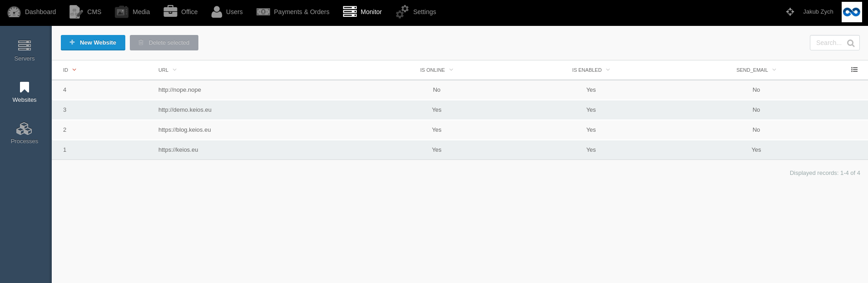Select the http://demo.keios.eu URL cell
This screenshot has height=283, width=868.
(185, 110)
